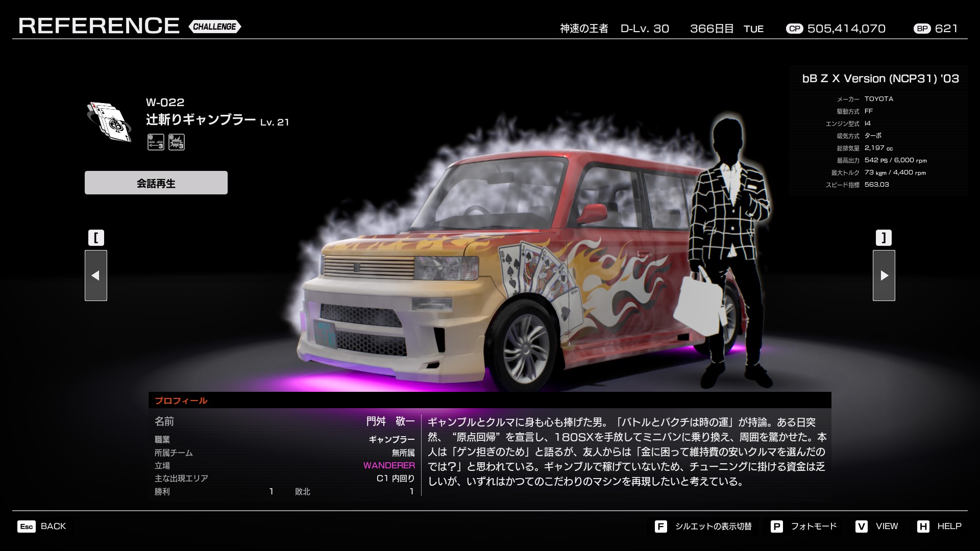Viewport: 980px width, 551px height.
Task: Click the WANDERER status link
Action: pos(389,465)
